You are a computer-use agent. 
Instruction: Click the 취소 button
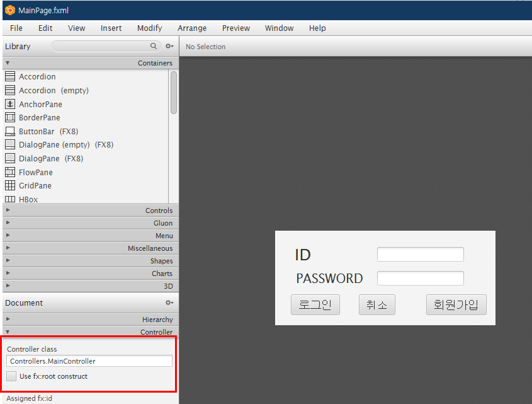click(x=377, y=305)
